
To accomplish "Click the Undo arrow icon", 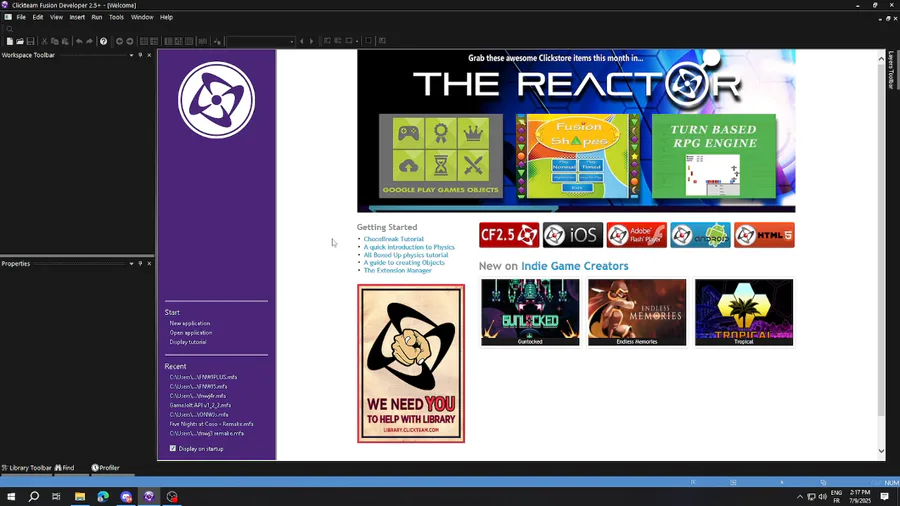I will pos(79,41).
